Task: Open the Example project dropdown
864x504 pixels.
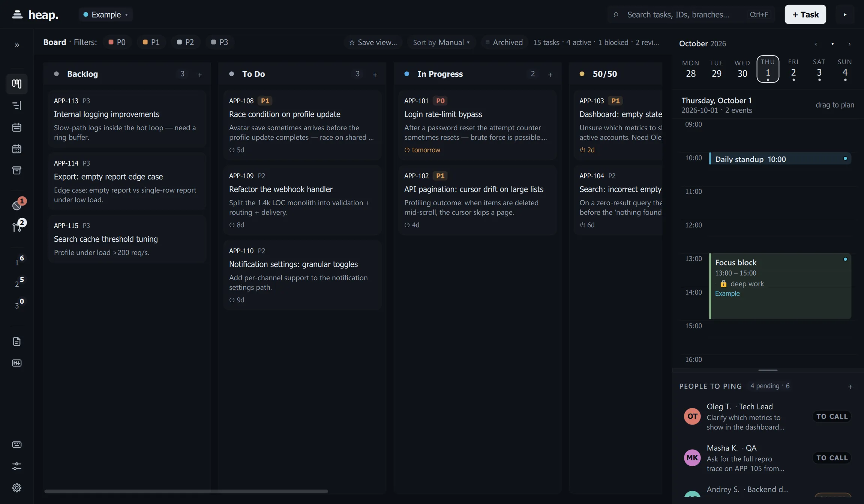Action: (x=106, y=15)
